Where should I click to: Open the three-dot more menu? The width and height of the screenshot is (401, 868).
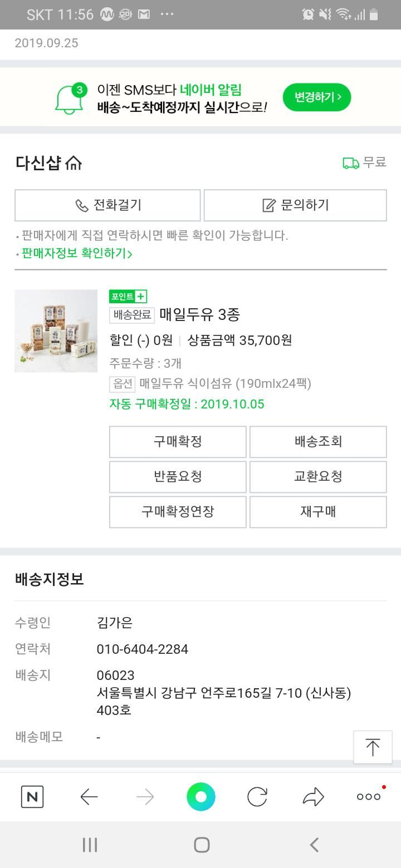(x=369, y=797)
